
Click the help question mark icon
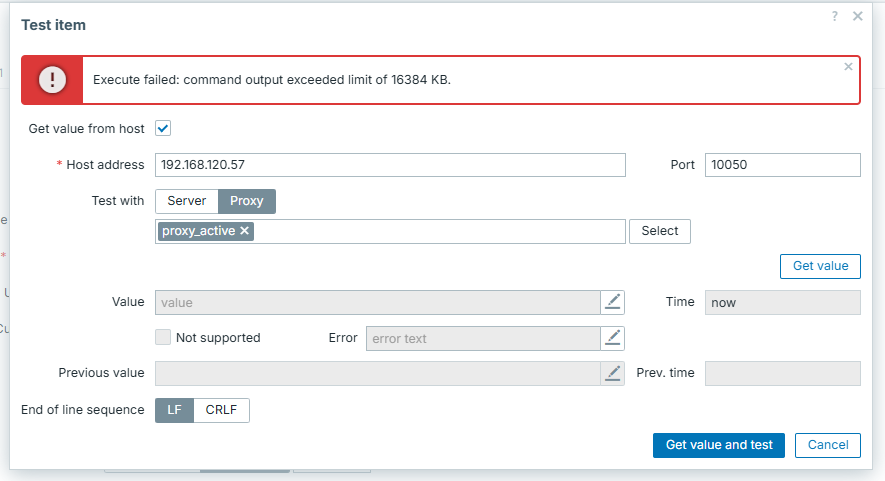click(834, 16)
